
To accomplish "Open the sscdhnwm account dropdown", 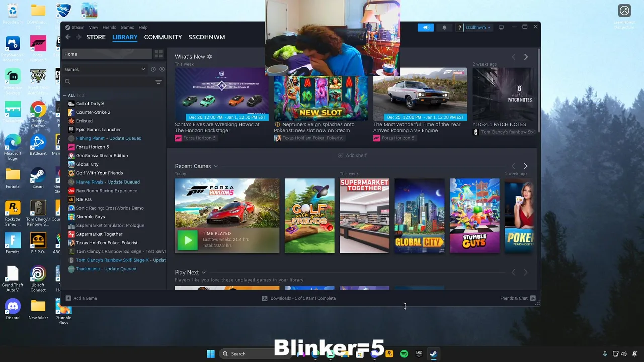I will (x=477, y=27).
